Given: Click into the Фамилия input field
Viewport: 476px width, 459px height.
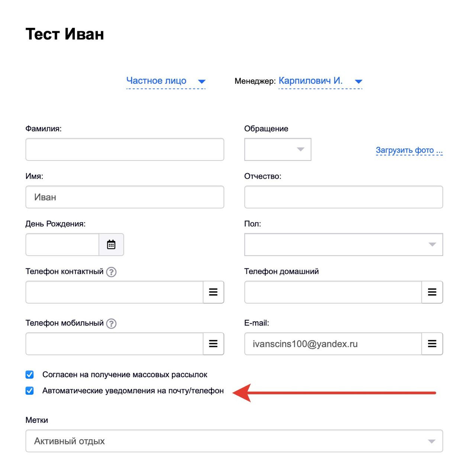Looking at the screenshot, I should pyautogui.click(x=125, y=149).
